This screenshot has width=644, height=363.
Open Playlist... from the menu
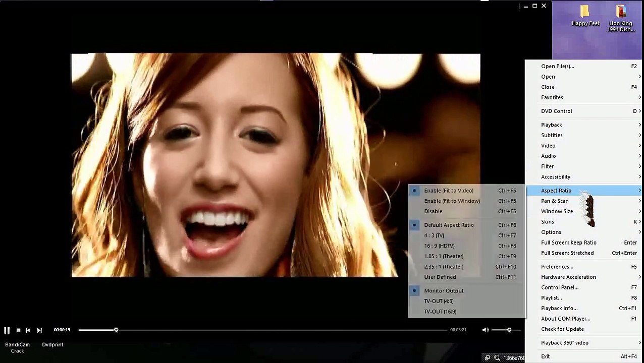coord(584,298)
